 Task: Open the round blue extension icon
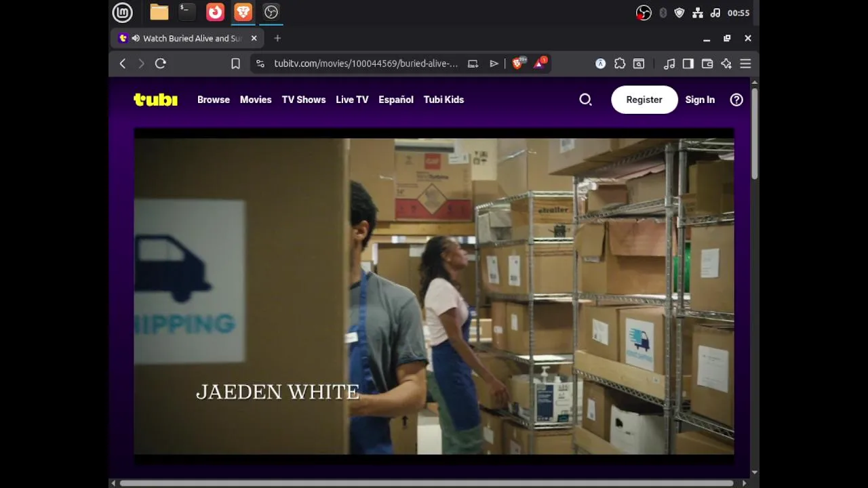click(x=600, y=64)
